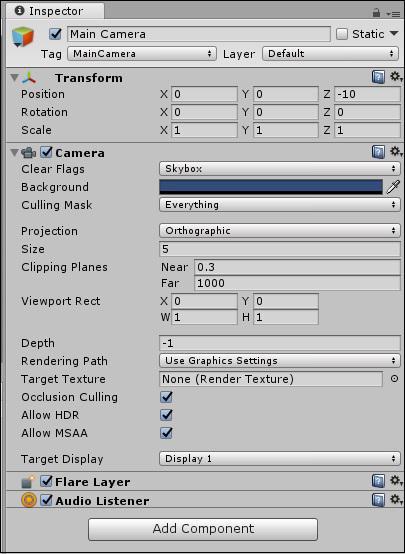Viewport: 405px width, 554px height.
Task: Click the Inspector lock icon
Action: [x=376, y=13]
